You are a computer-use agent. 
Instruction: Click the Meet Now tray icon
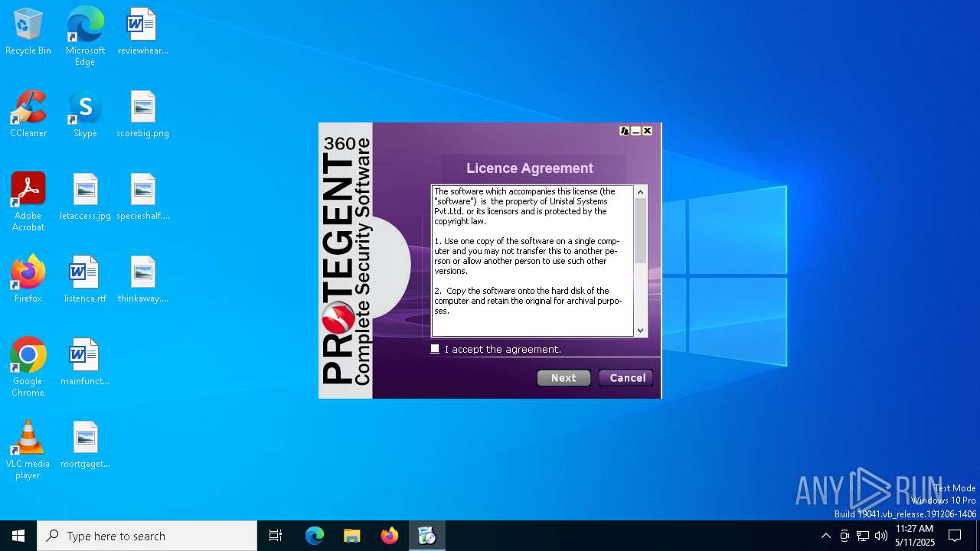(844, 536)
